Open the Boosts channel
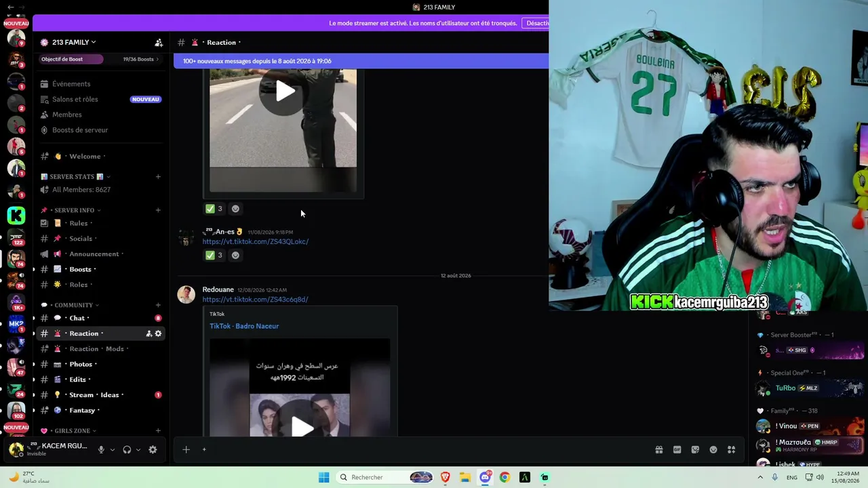 [x=81, y=269]
